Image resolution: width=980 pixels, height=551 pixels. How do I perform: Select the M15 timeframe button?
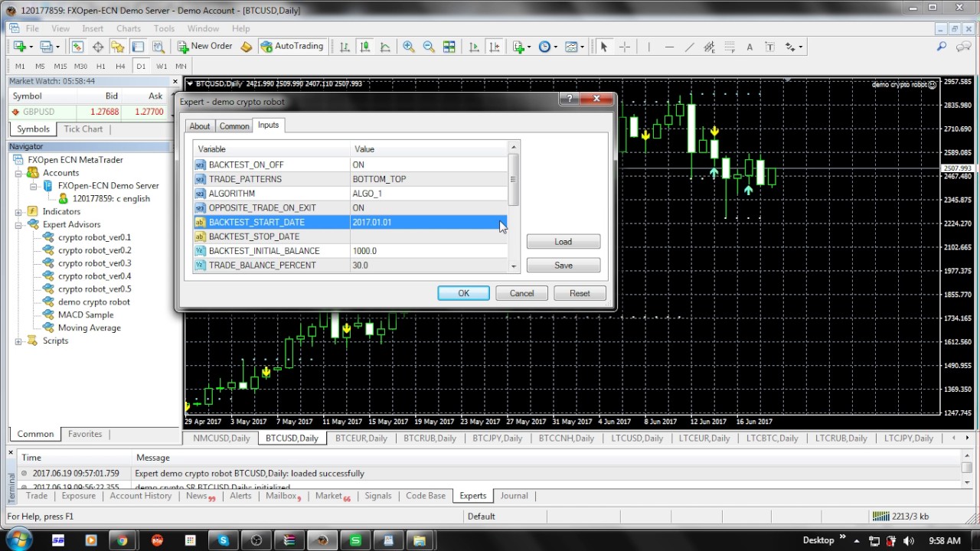[x=60, y=67]
